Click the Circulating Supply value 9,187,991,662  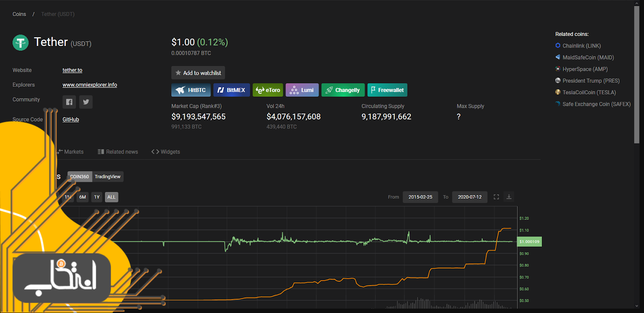[x=387, y=117]
